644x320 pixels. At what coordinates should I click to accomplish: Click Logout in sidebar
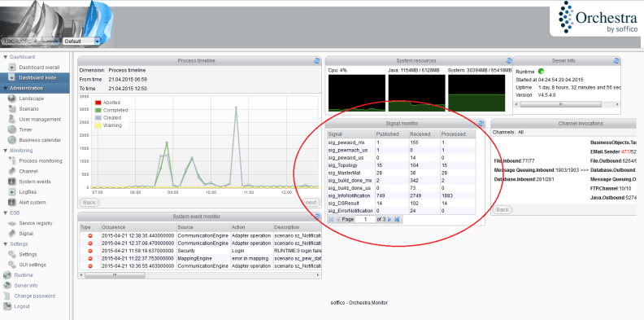point(22,306)
